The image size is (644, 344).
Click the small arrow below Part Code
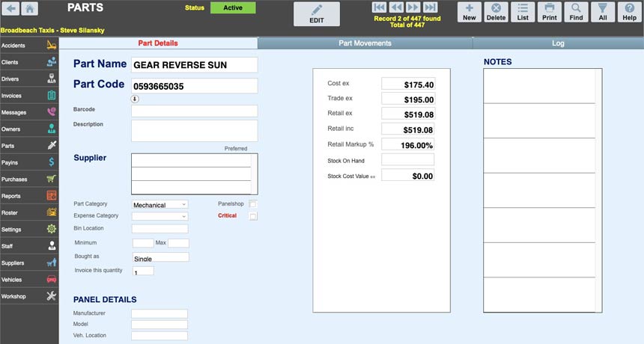point(135,98)
